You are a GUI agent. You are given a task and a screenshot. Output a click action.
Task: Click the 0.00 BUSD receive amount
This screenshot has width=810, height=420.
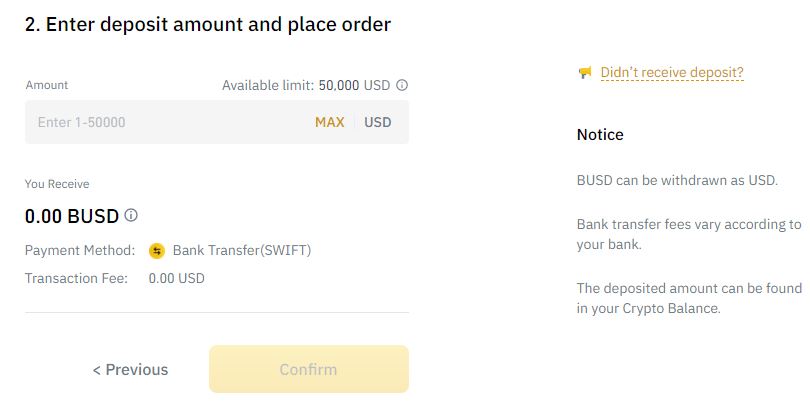tap(72, 216)
